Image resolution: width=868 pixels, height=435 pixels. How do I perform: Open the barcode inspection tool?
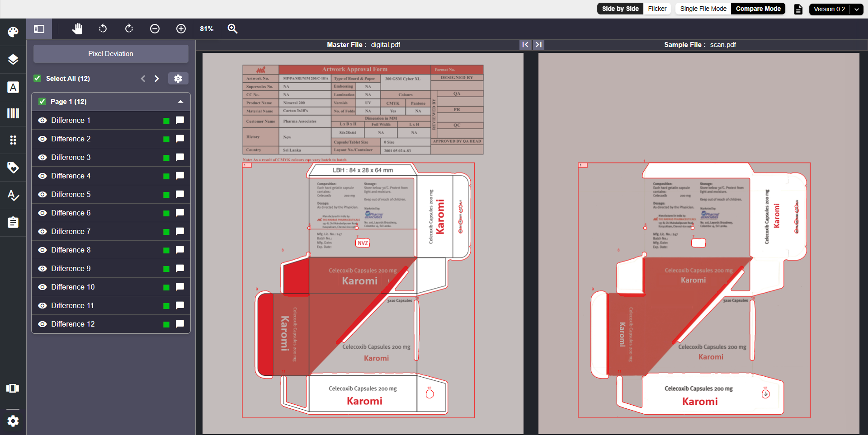pyautogui.click(x=13, y=113)
